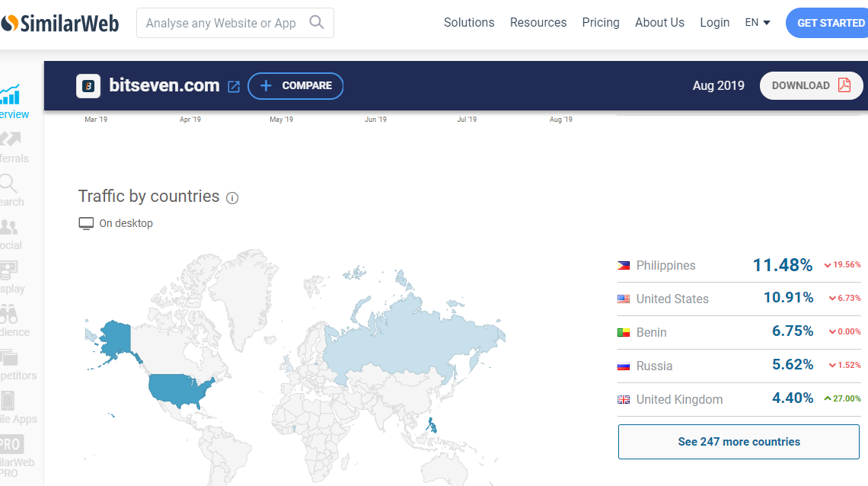Click the Aug '19 chart axis label

click(x=560, y=120)
